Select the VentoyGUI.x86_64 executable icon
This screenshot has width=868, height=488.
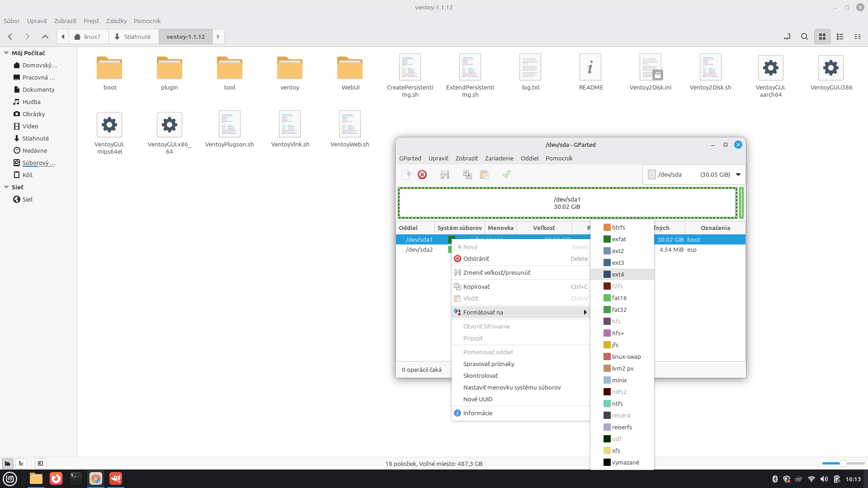coord(170,125)
